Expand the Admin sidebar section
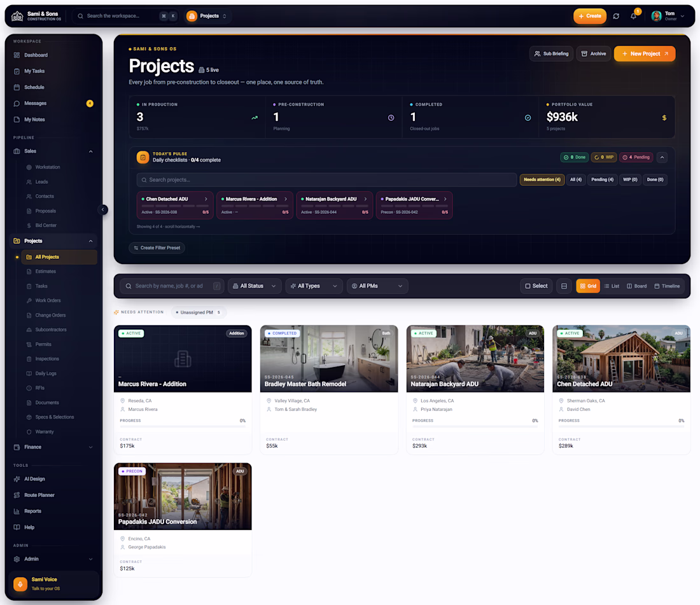Screen dimensions: 700x605 (x=90, y=559)
